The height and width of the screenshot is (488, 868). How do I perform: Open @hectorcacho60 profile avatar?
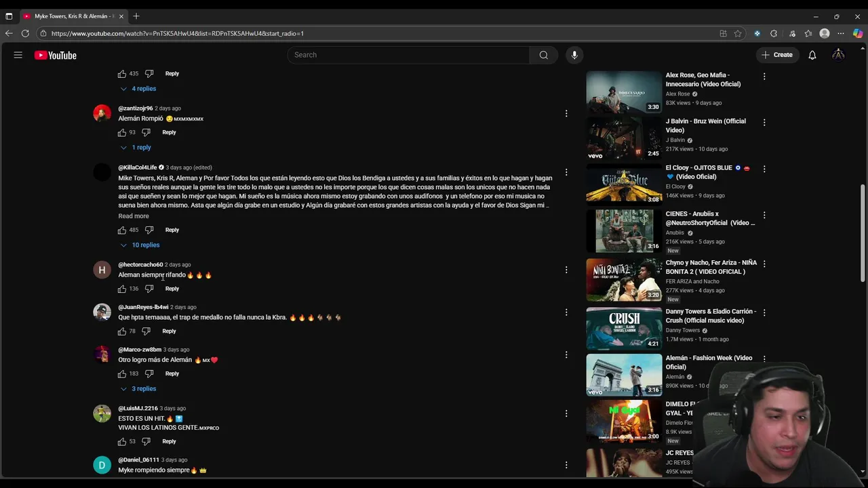tap(102, 270)
